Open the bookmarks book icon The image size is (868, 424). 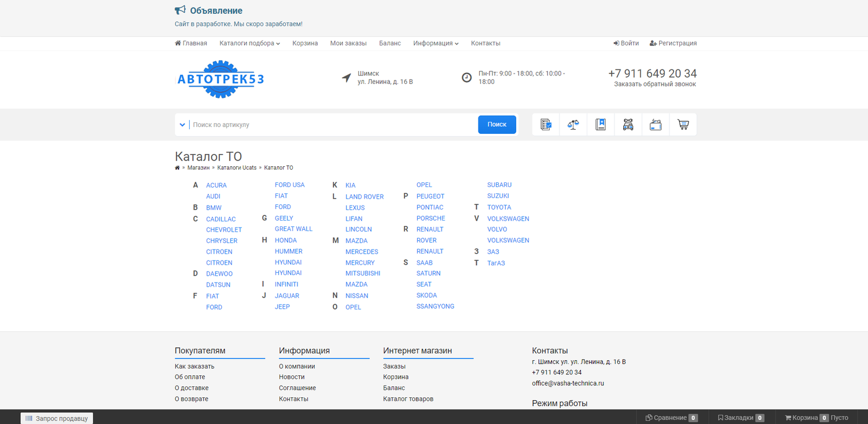[x=601, y=125]
